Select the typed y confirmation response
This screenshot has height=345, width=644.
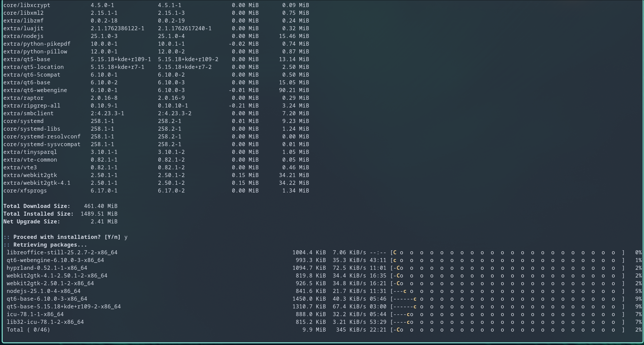[126, 237]
